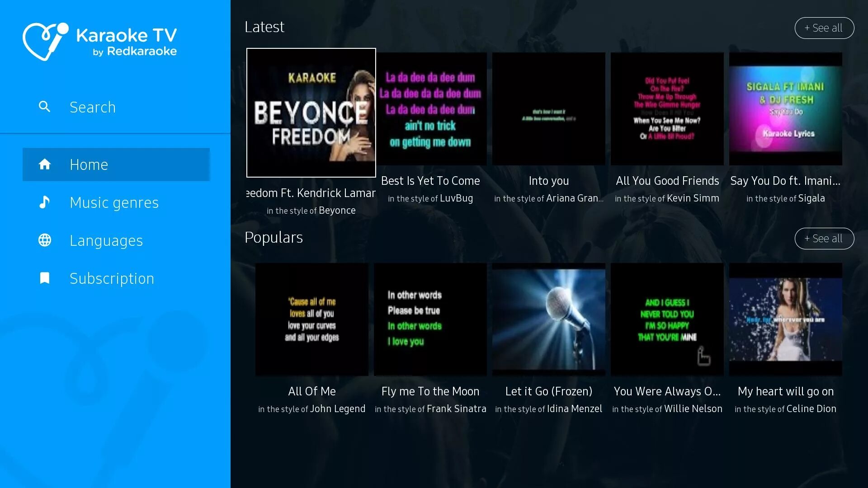Image resolution: width=868 pixels, height=488 pixels.
Task: Click the Subscription bookmark icon
Action: coord(44,278)
